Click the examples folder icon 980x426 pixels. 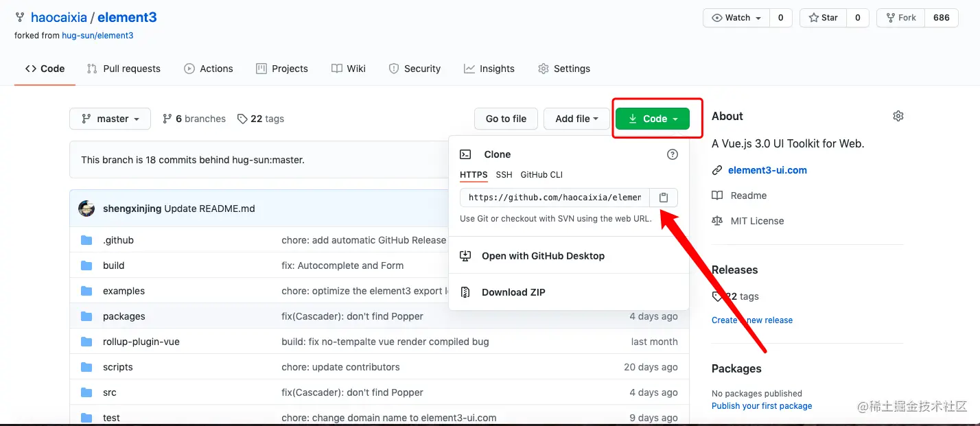[x=86, y=291]
